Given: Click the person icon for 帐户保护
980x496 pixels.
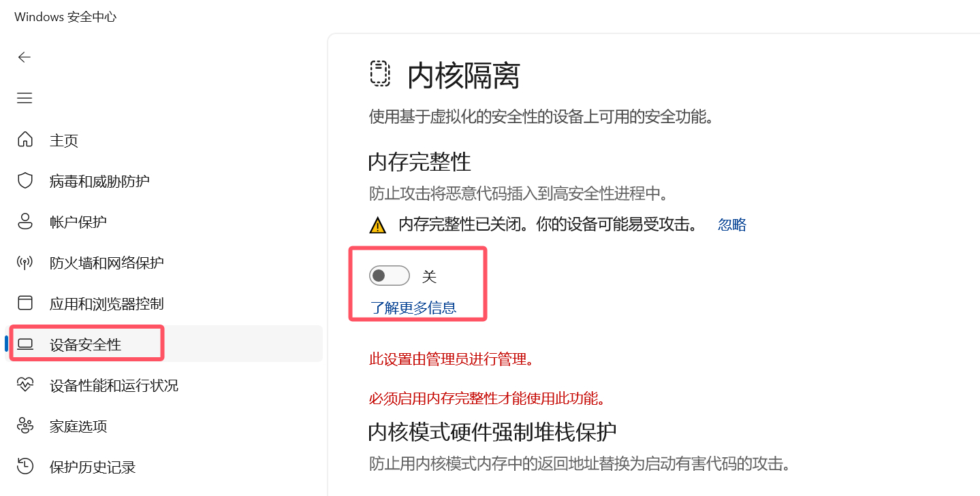Looking at the screenshot, I should (x=25, y=222).
